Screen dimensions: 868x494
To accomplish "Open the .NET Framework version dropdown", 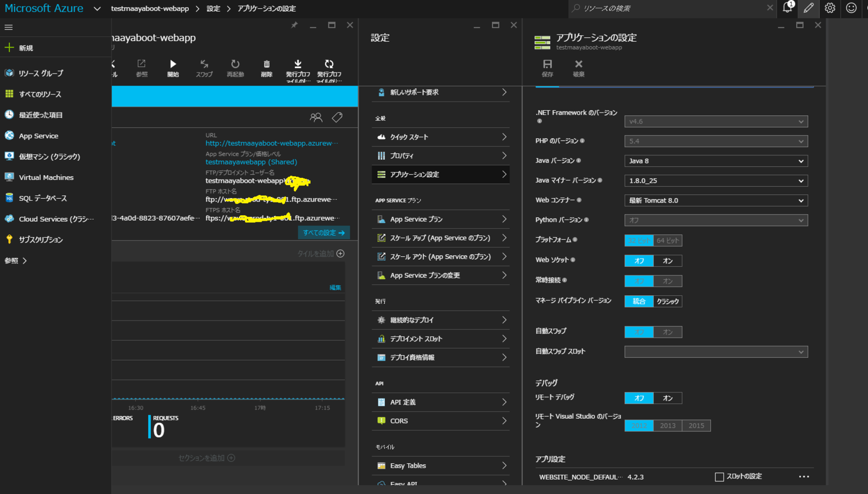I will 716,121.
